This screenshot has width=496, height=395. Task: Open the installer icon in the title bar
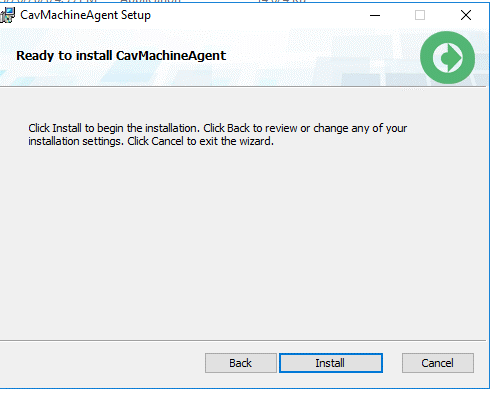[7, 15]
